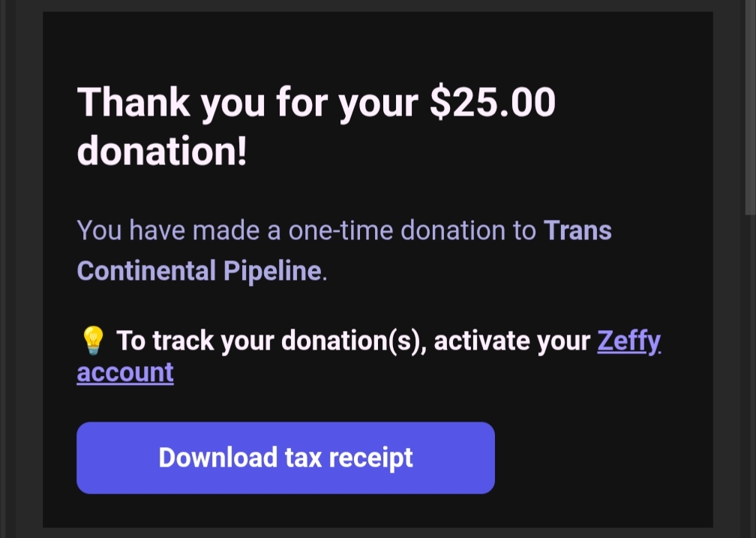The image size is (756, 538).
Task: Click the Download tax receipt button
Action: click(285, 458)
